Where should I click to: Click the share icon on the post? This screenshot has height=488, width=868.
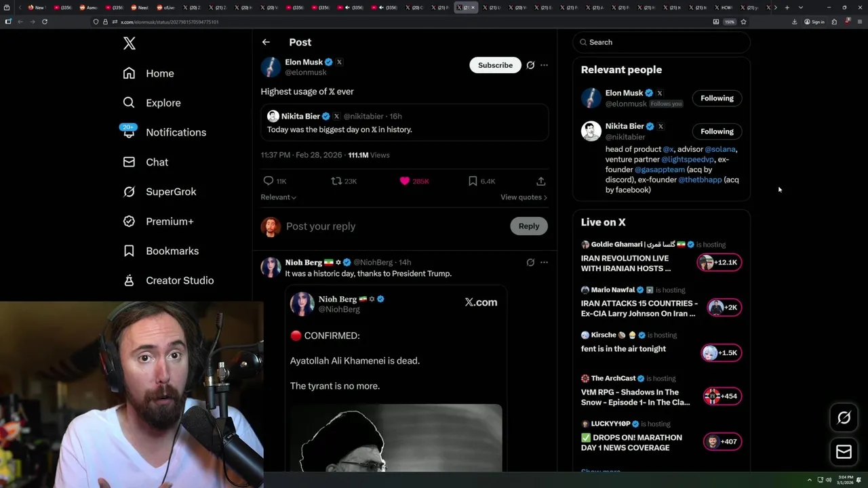pos(541,181)
